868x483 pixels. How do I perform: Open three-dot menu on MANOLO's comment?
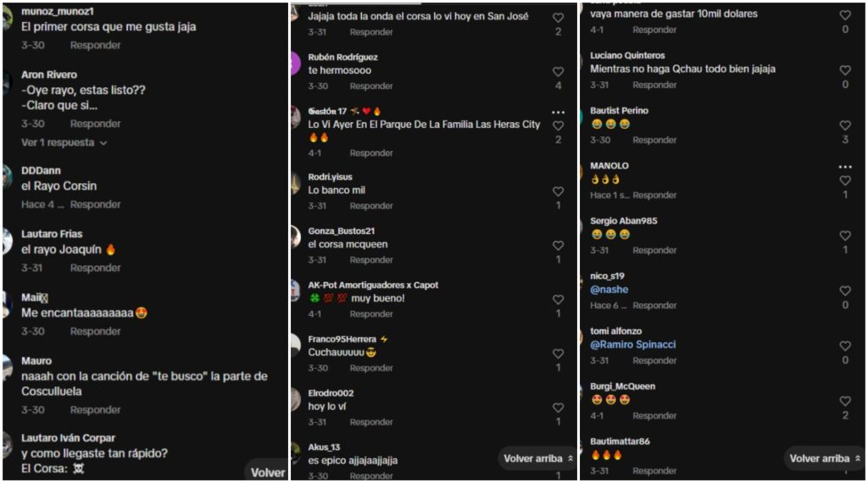pyautogui.click(x=845, y=167)
